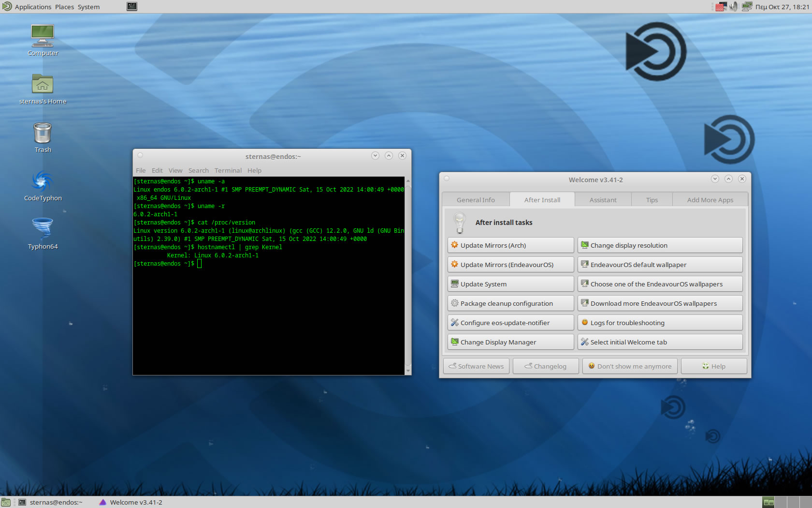
Task: Click Don't show me anymore
Action: pyautogui.click(x=630, y=366)
